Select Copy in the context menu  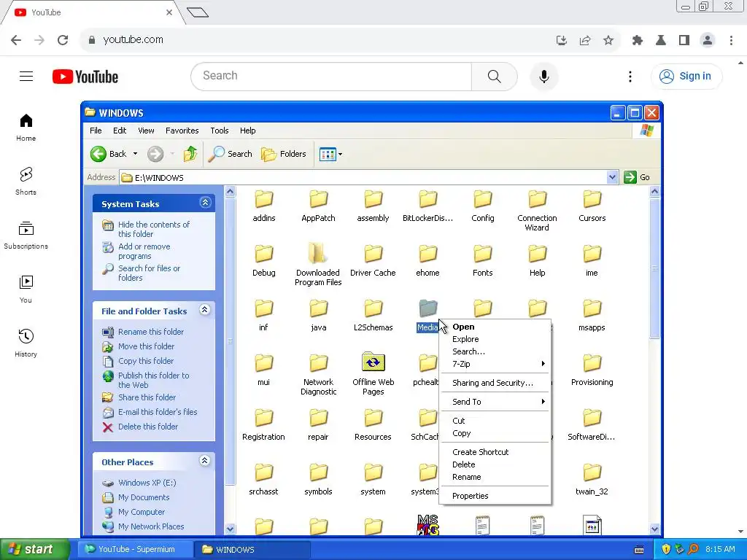(x=495, y=433)
